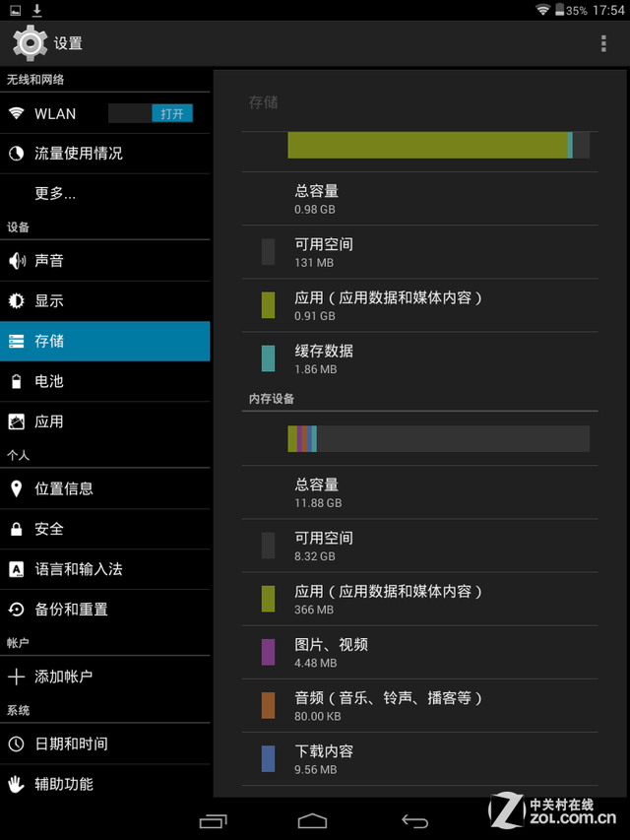Tap the security lock icon
The width and height of the screenshot is (630, 840).
coord(17,529)
